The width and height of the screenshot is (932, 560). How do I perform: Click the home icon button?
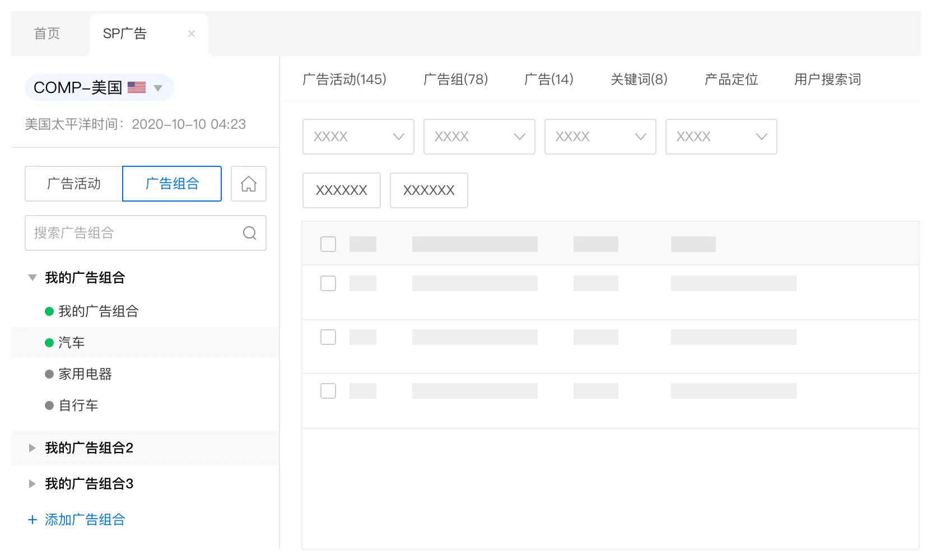pos(249,184)
